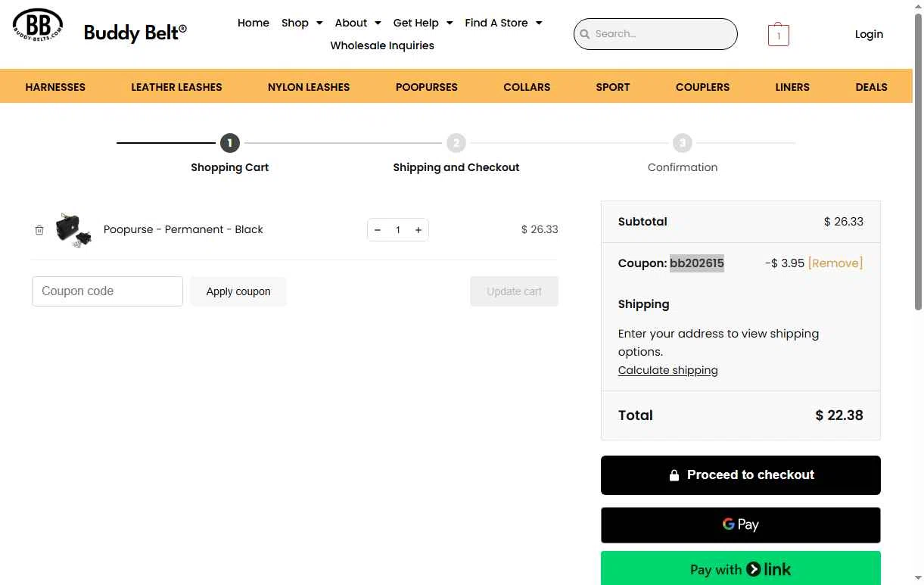Open the Collars category

pos(527,87)
